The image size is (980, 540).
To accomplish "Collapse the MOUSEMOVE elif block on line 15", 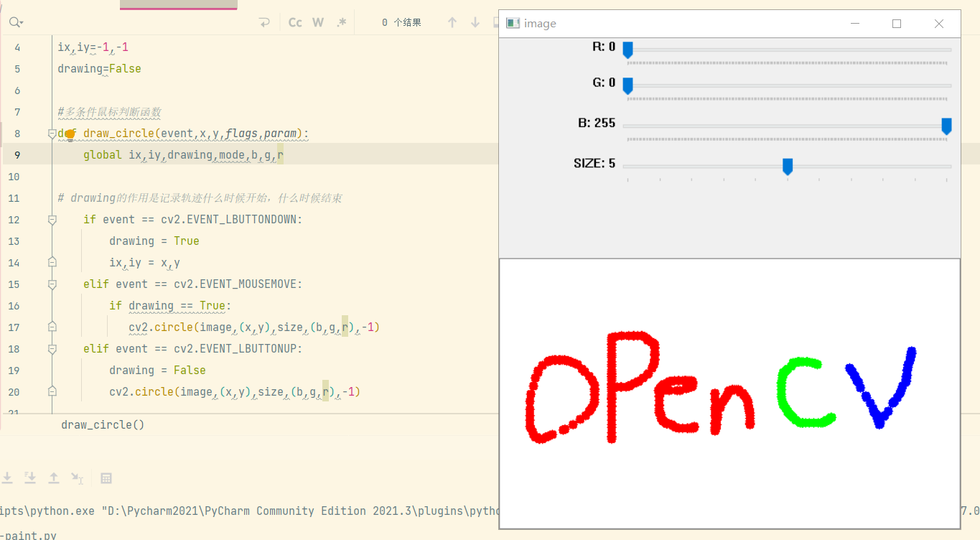I will click(52, 284).
